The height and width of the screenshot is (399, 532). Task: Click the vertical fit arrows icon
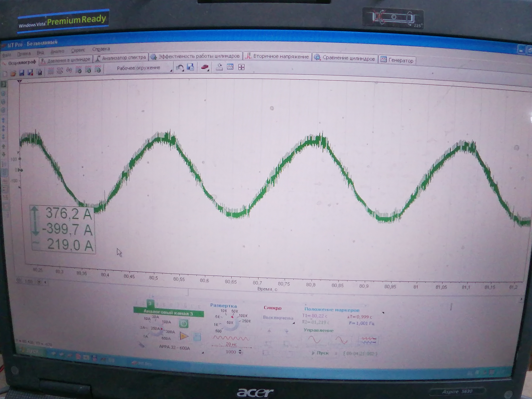241,67
